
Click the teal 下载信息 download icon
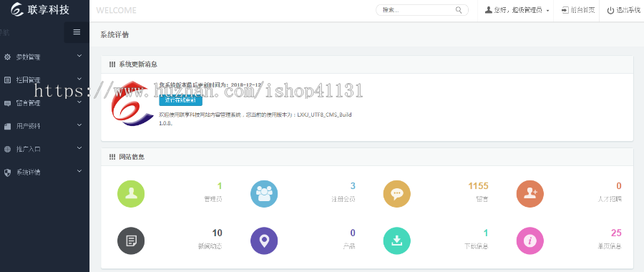click(x=396, y=241)
